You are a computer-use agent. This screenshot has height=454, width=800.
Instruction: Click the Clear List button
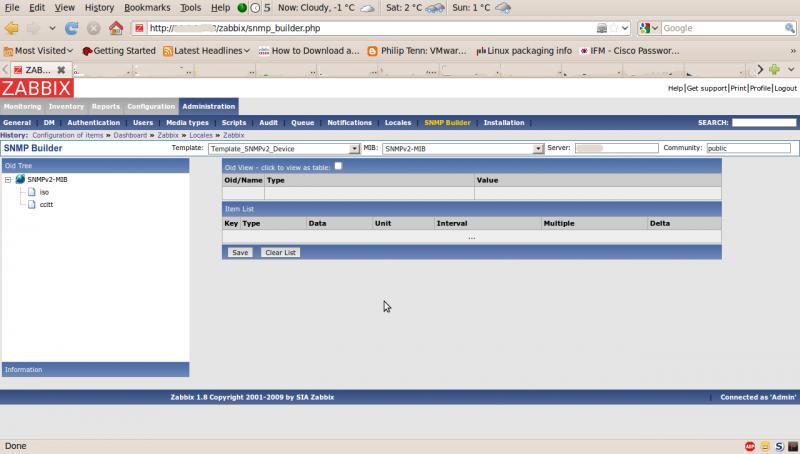click(280, 253)
